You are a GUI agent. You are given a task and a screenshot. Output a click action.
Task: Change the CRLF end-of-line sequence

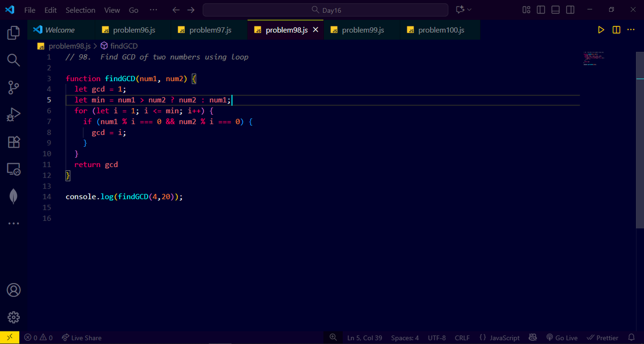[x=462, y=338]
